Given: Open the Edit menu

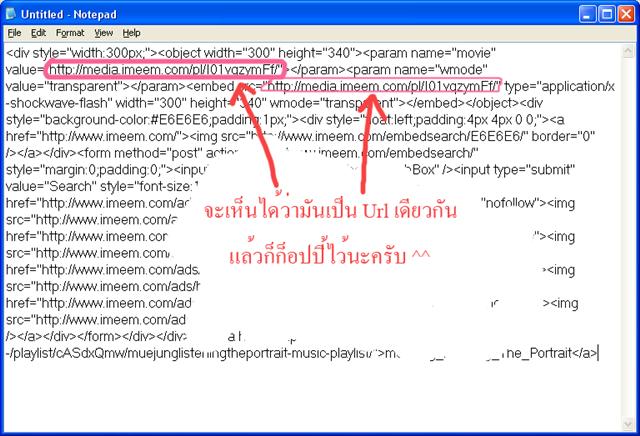Looking at the screenshot, I should pos(38,33).
